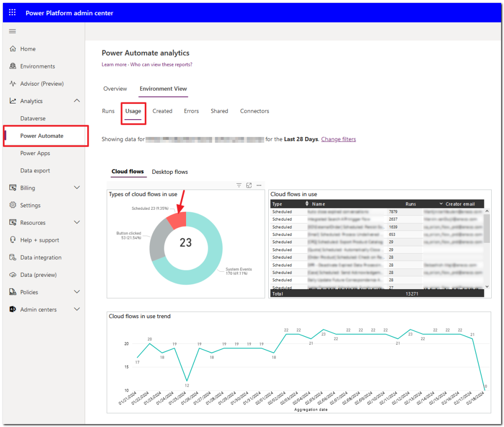Open the Microsoft app launcher waffle icon

[12, 12]
